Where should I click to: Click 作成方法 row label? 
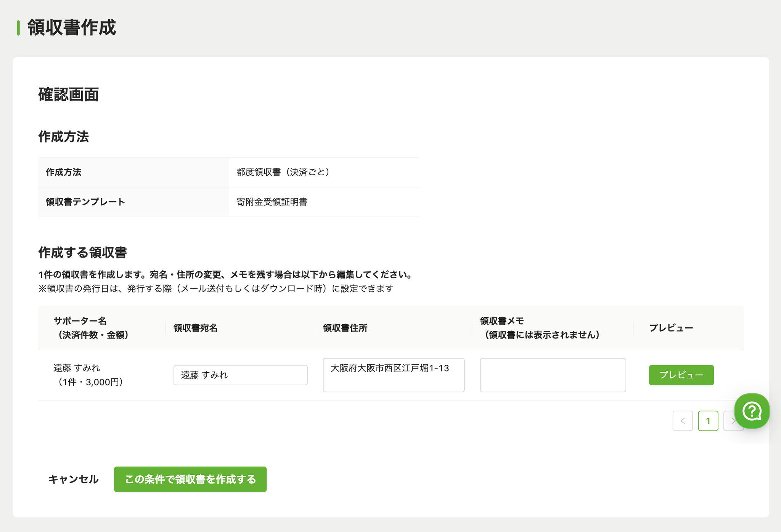tap(63, 172)
